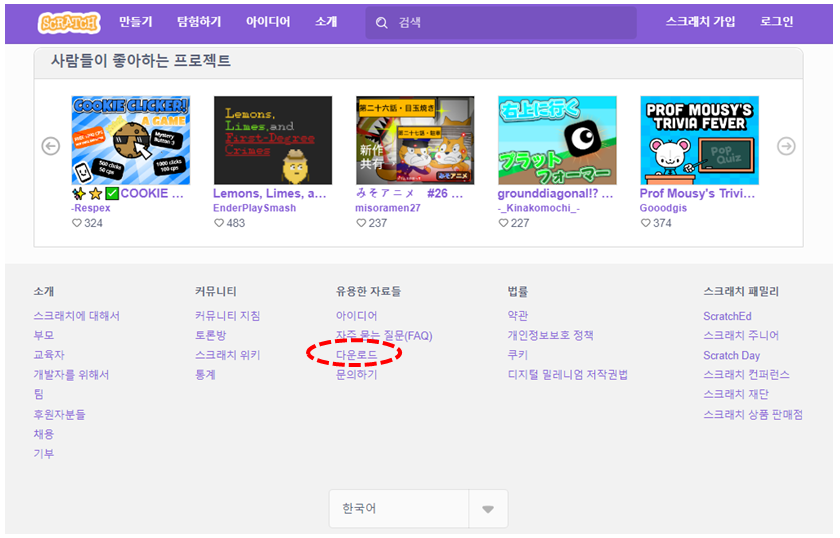Screen dimensions: 840x538
Task: Open Cookie Clicker project thumbnail
Action: [131, 140]
